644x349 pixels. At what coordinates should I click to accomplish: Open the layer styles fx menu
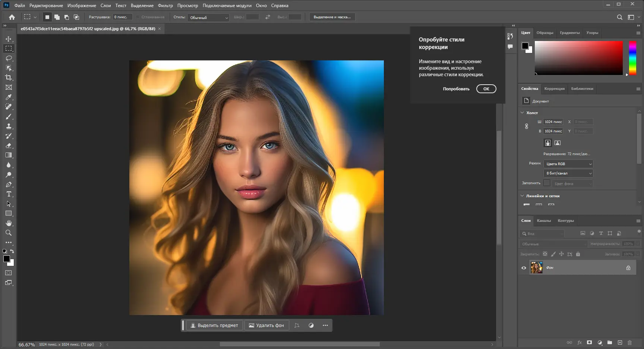pyautogui.click(x=580, y=342)
